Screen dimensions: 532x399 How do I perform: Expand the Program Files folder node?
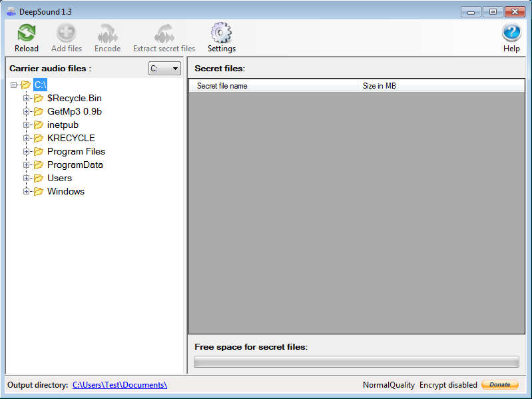(x=26, y=151)
